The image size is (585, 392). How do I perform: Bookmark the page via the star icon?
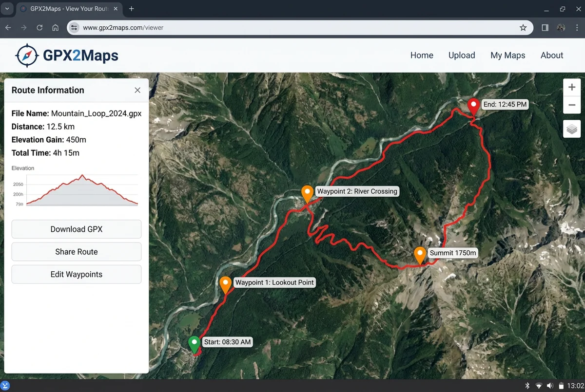tap(523, 28)
